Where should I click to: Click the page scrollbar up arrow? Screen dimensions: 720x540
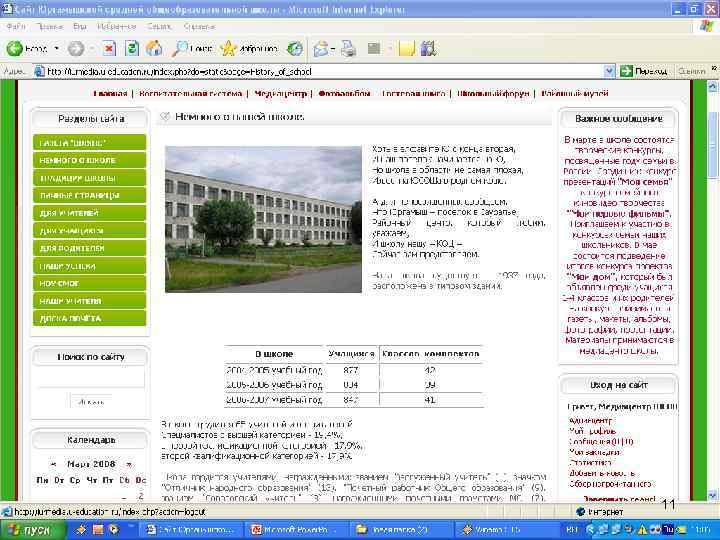click(712, 86)
